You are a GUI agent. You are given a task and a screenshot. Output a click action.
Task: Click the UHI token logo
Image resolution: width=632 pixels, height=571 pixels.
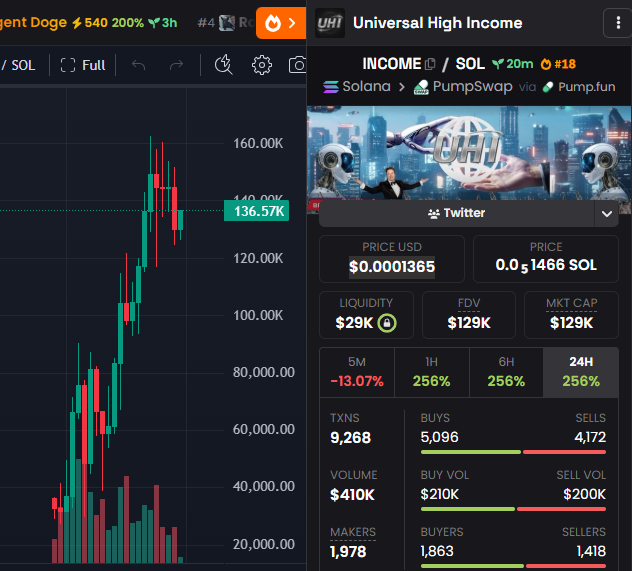[x=330, y=23]
